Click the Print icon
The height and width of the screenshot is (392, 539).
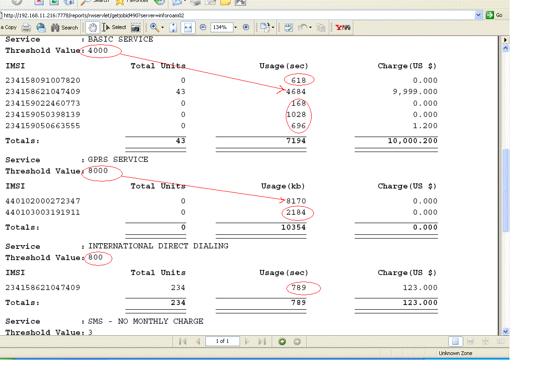tap(27, 28)
